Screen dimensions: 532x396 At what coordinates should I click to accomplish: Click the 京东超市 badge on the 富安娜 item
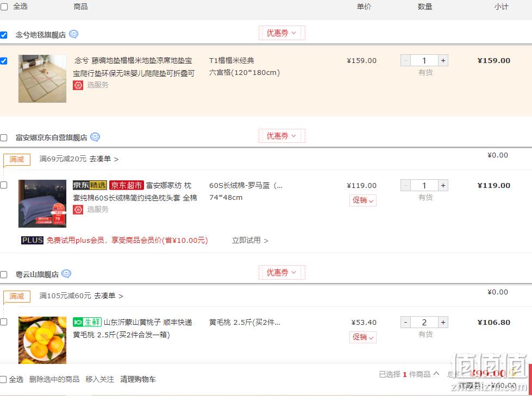[x=127, y=185]
